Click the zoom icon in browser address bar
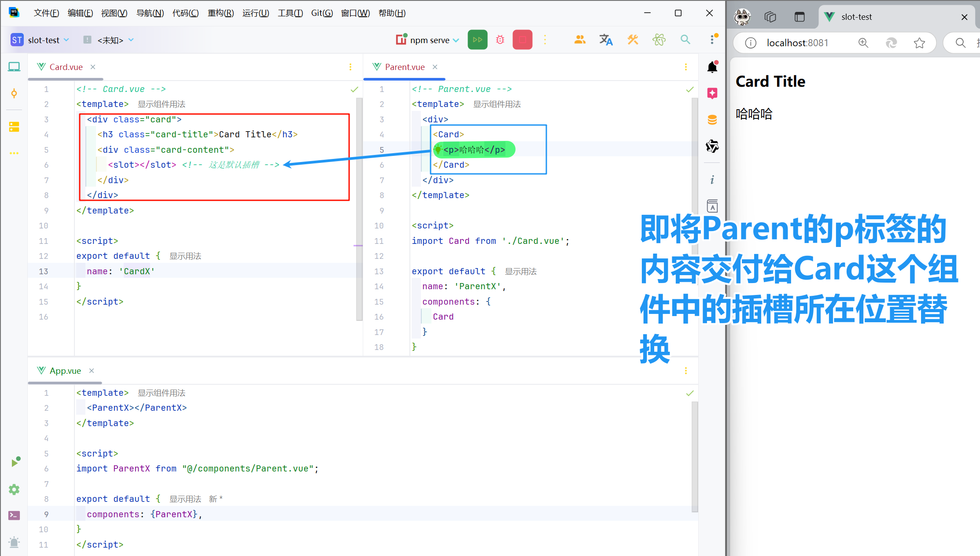 (x=863, y=43)
